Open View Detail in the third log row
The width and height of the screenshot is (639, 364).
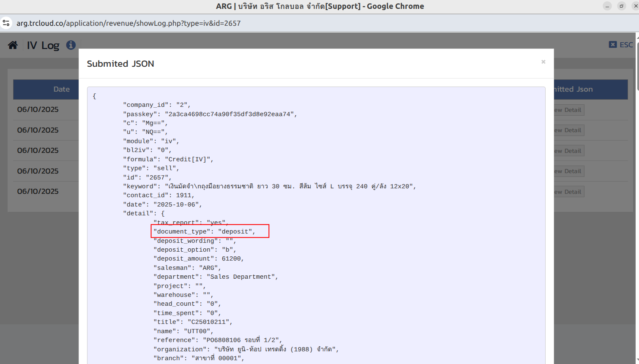pos(569,151)
